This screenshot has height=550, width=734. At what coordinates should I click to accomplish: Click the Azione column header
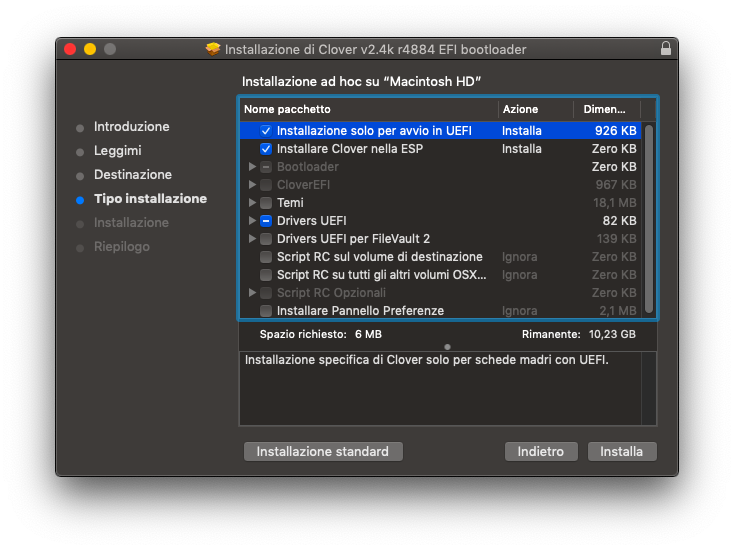click(536, 110)
